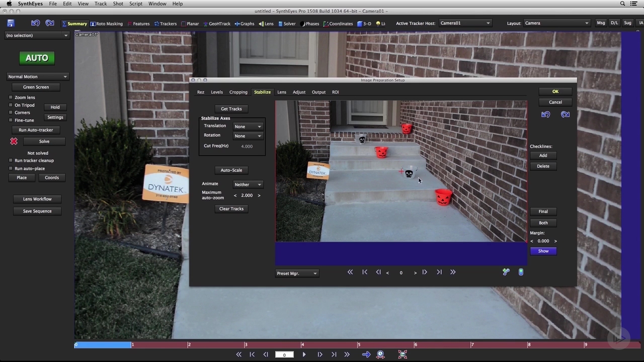Click the Cancel button

pos(555,103)
